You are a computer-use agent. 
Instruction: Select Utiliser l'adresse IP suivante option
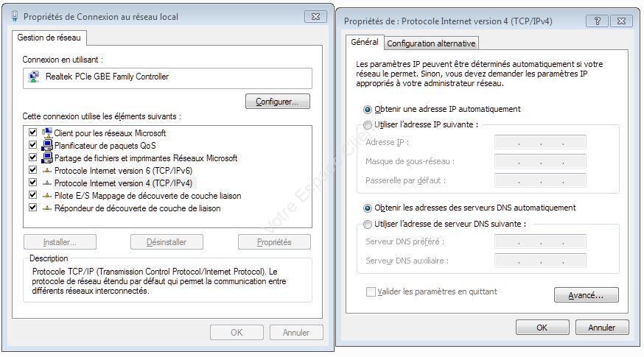(x=368, y=125)
